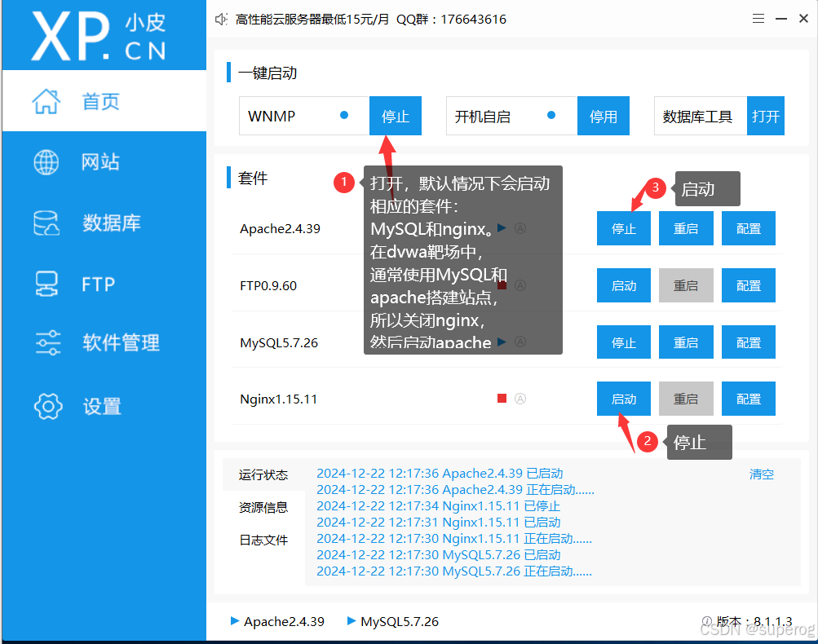Click the globe icon for websites

(46, 162)
